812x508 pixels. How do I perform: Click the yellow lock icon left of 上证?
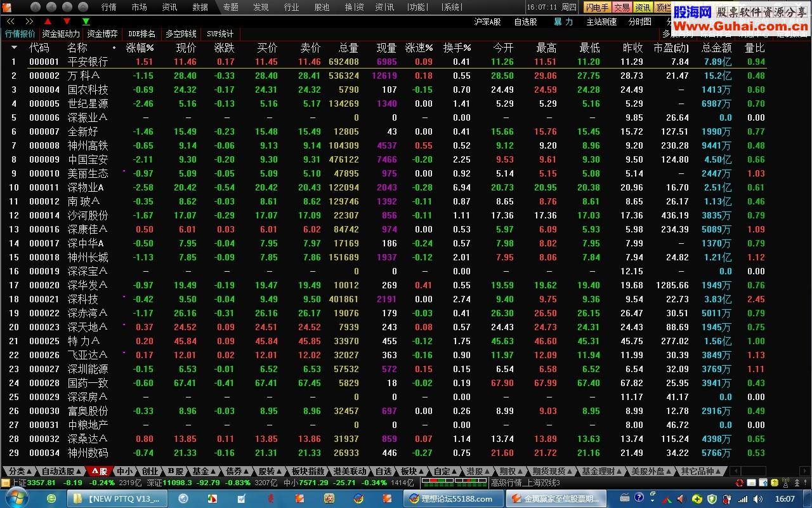coord(6,483)
